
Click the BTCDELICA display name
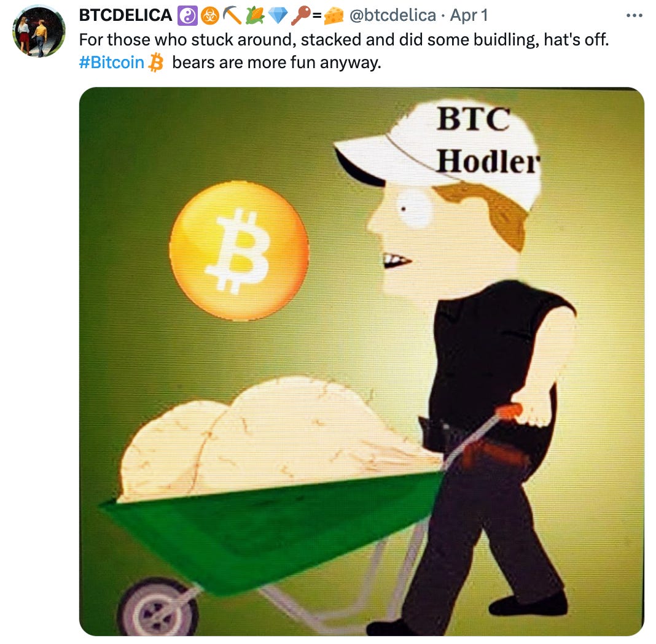point(125,15)
